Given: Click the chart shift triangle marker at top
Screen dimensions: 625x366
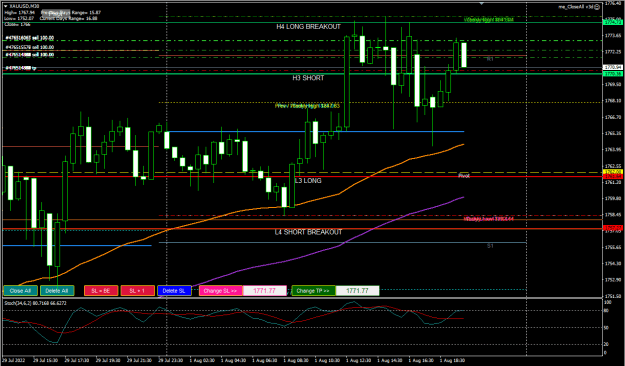Looking at the screenshot, I should (x=482, y=3).
